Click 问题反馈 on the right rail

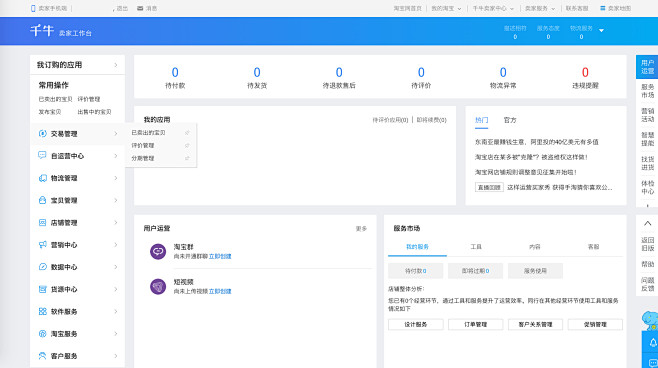[648, 284]
